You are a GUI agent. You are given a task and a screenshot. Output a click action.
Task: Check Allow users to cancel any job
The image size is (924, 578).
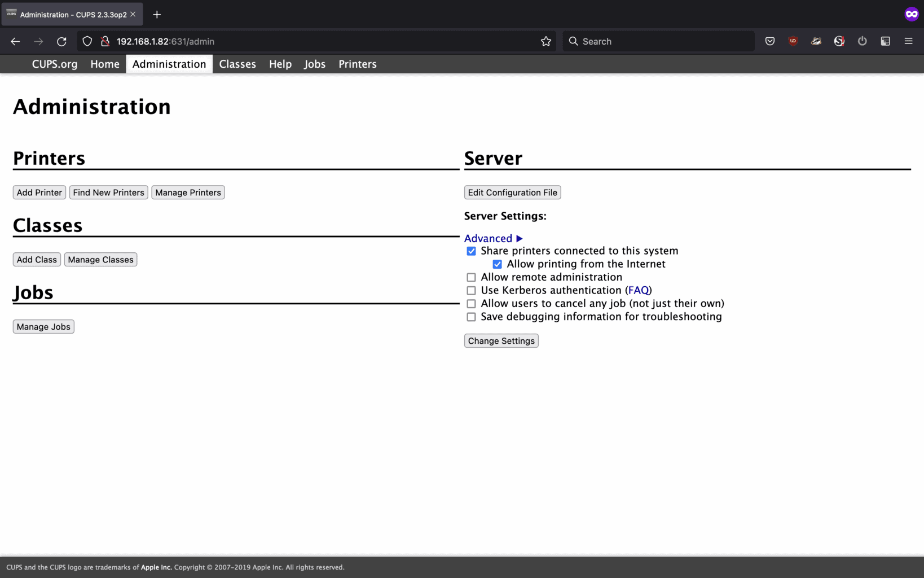pyautogui.click(x=471, y=304)
